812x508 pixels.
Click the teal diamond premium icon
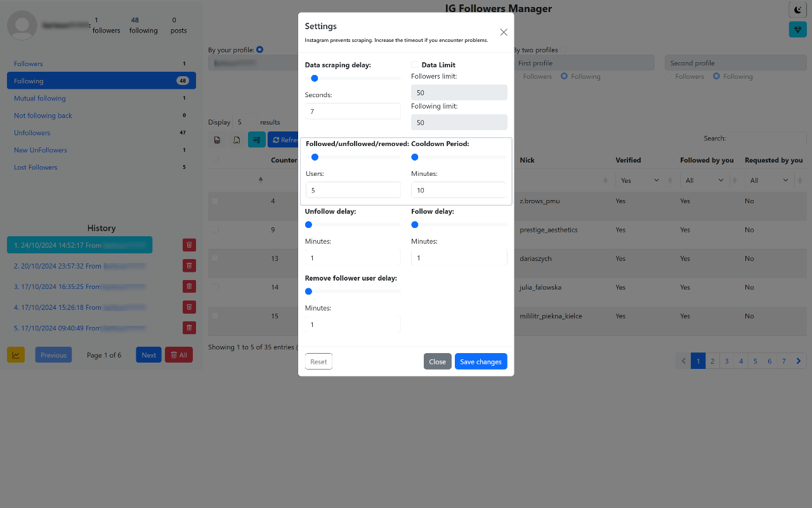(797, 29)
